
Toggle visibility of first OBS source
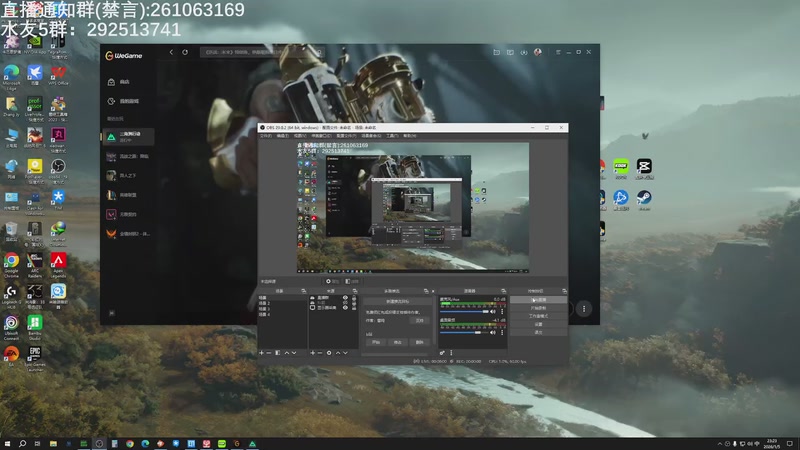(346, 298)
